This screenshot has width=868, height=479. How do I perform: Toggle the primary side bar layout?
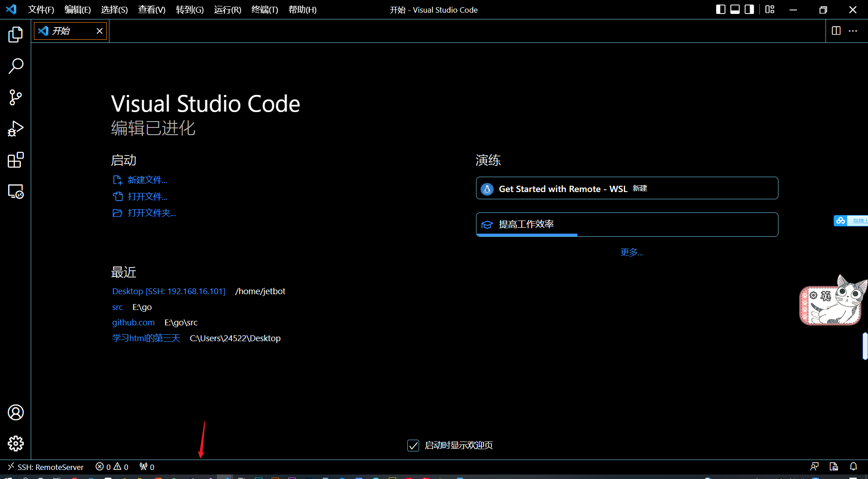pos(721,9)
